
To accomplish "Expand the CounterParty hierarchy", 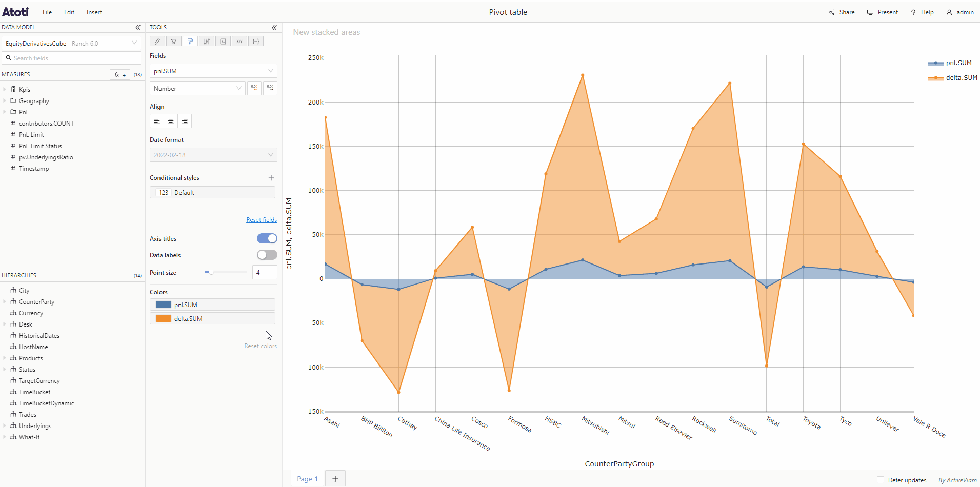I will pos(5,301).
